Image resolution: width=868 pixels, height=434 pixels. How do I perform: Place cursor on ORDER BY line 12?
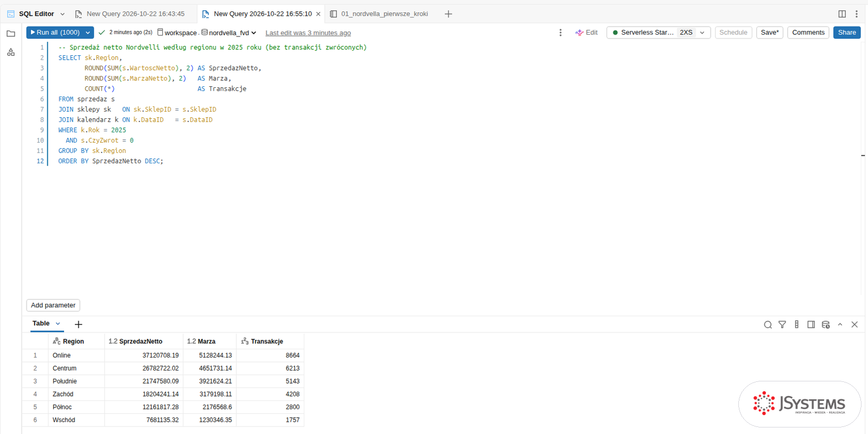click(x=111, y=161)
